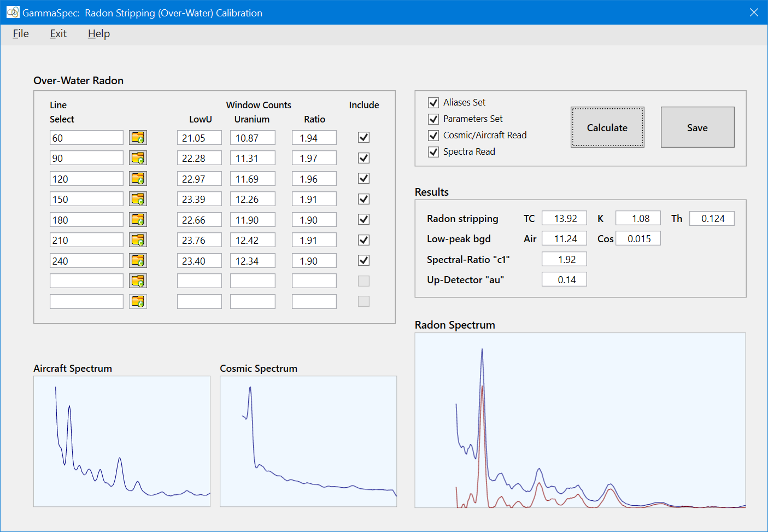Click folder icon beside line 180

tap(138, 220)
